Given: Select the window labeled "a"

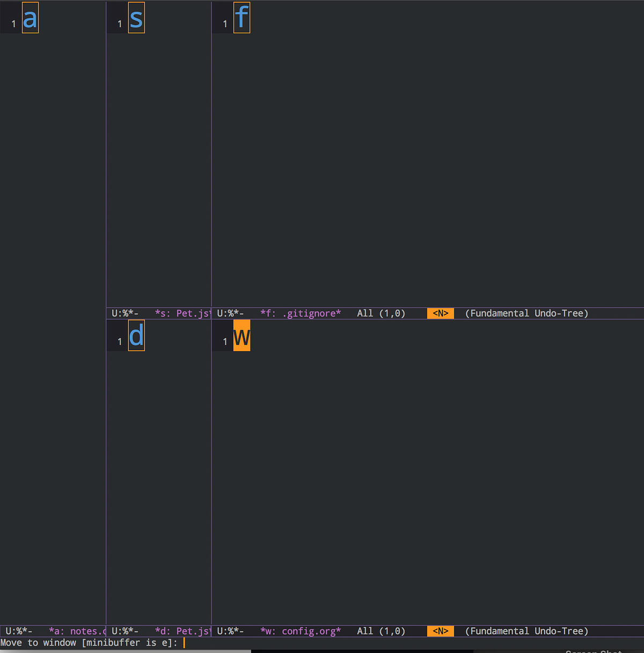Looking at the screenshot, I should click(30, 17).
